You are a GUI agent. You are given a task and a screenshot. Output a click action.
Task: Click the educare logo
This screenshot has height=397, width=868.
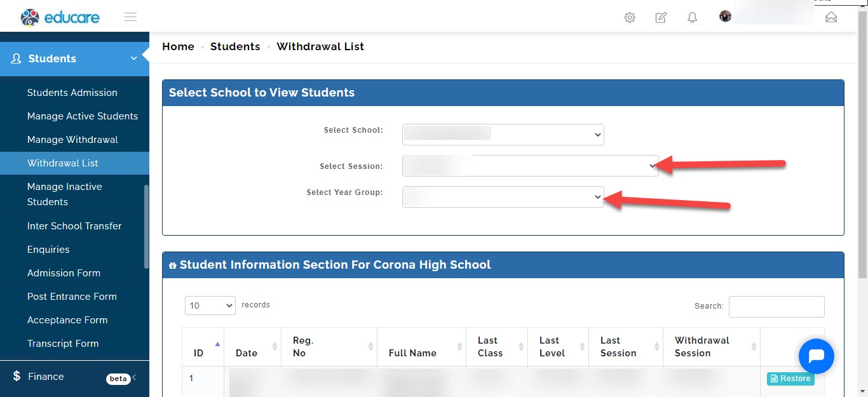tap(60, 17)
